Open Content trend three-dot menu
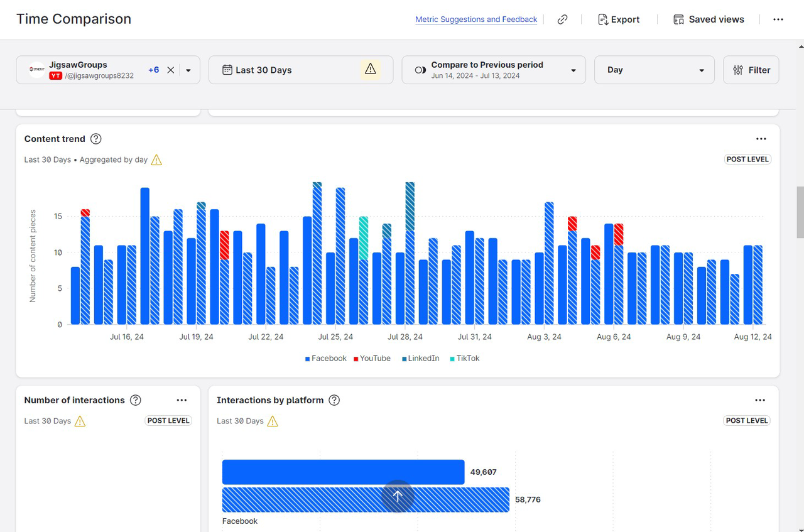This screenshot has width=804, height=532. click(x=761, y=139)
